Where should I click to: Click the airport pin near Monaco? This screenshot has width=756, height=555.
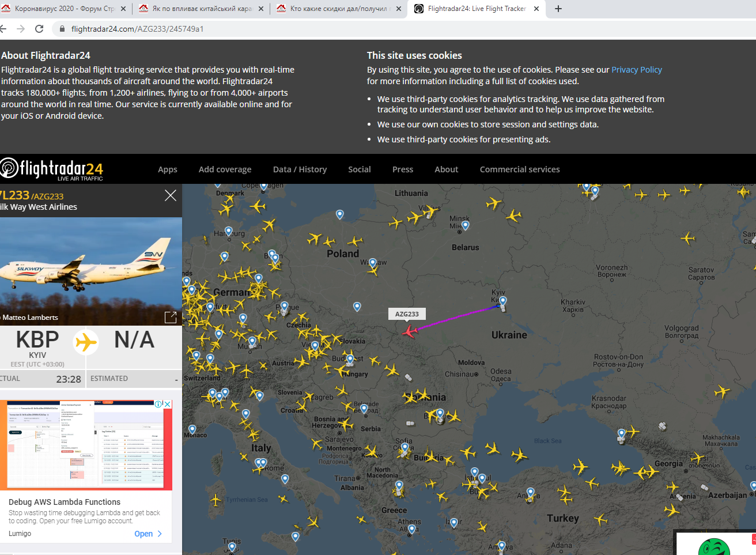point(192,429)
